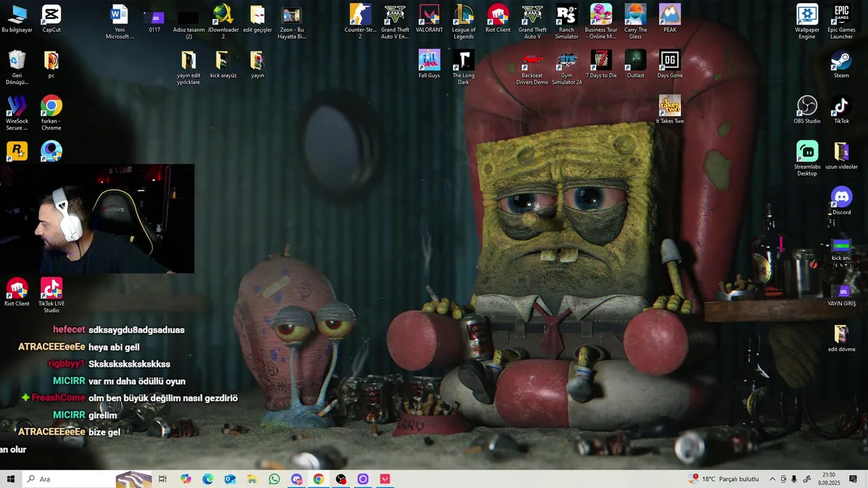Open Discord desktop shortcut
Viewport: 868px width, 488px height.
(x=842, y=201)
